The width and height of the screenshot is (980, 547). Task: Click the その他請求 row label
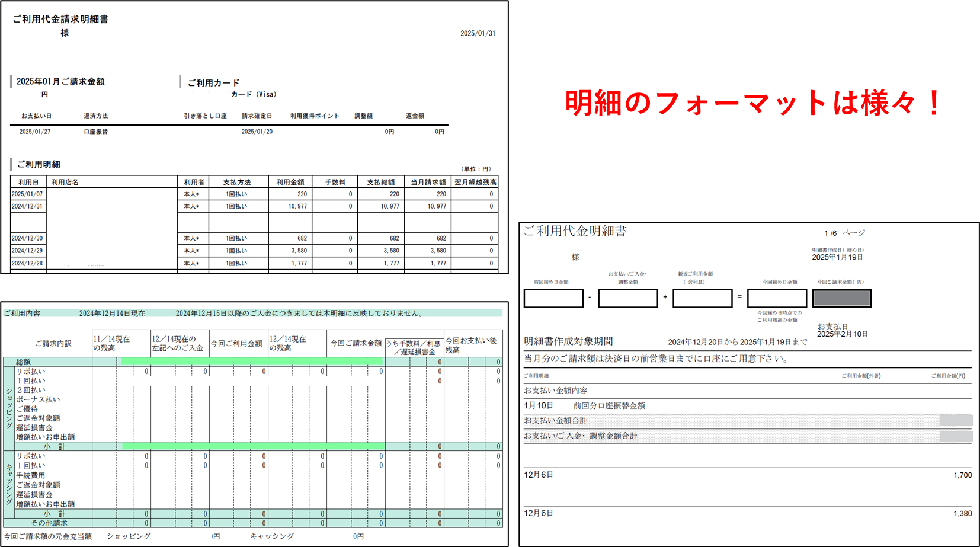point(49,523)
